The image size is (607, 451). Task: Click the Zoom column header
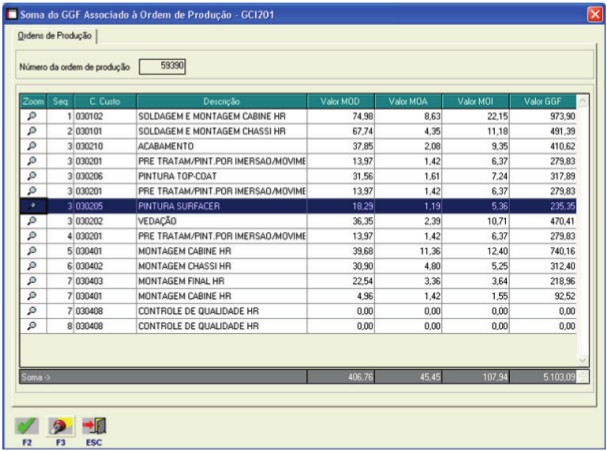[x=33, y=101]
